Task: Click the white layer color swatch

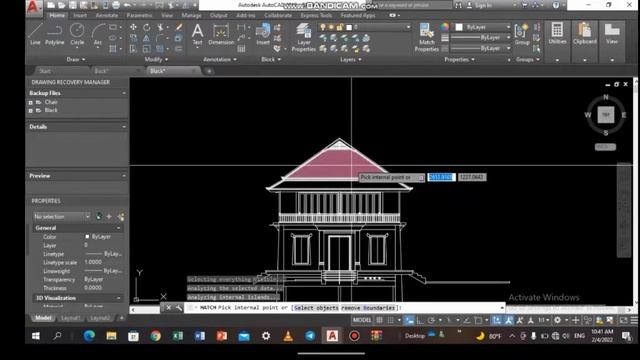Action: pos(349,27)
